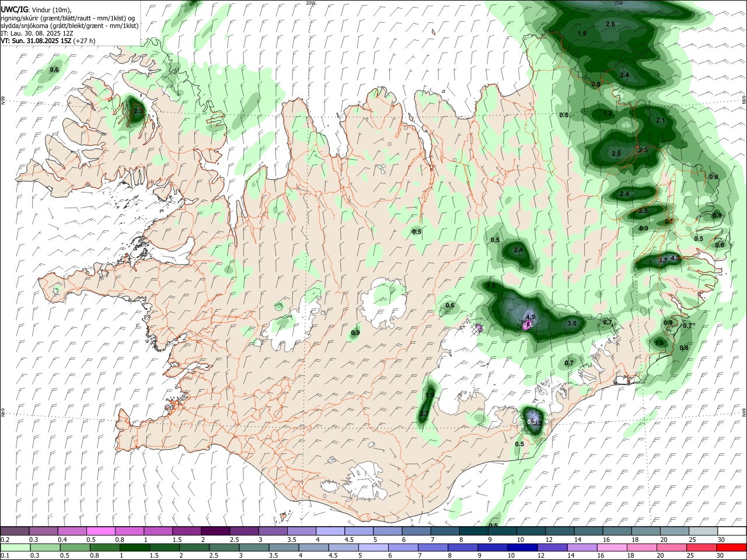This screenshot has height=560, width=747.
Task: Click the light lavender 4–4.5 swatch, upper scale
Action: click(x=330, y=531)
